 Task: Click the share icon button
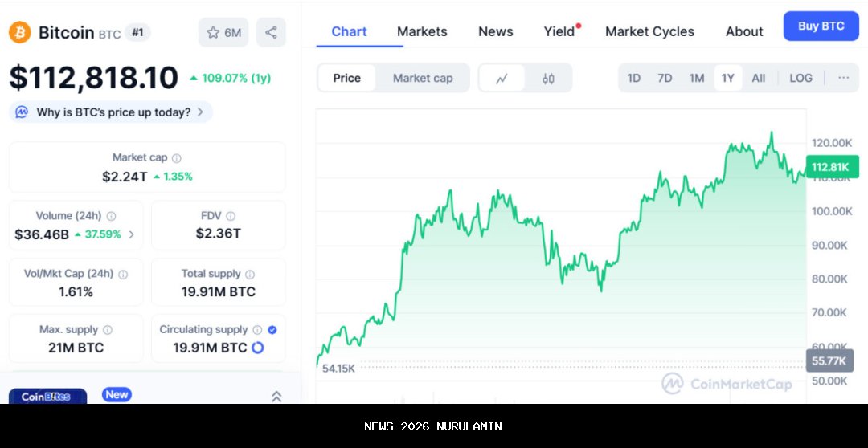[271, 32]
